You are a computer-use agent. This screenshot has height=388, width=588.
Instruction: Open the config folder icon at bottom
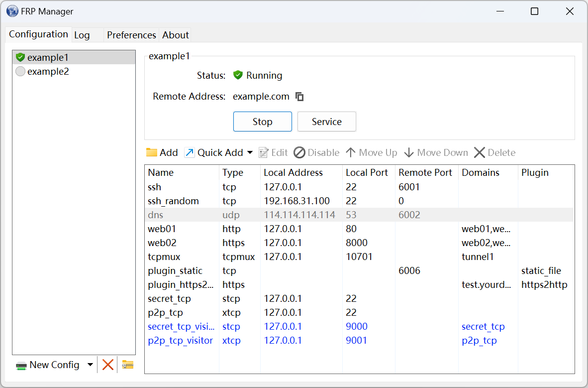[128, 365]
